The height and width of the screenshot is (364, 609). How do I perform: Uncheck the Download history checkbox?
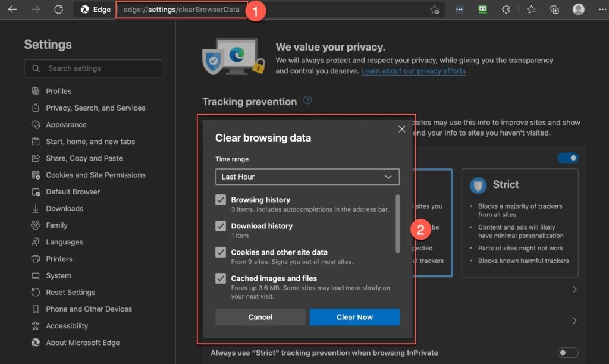tap(221, 225)
